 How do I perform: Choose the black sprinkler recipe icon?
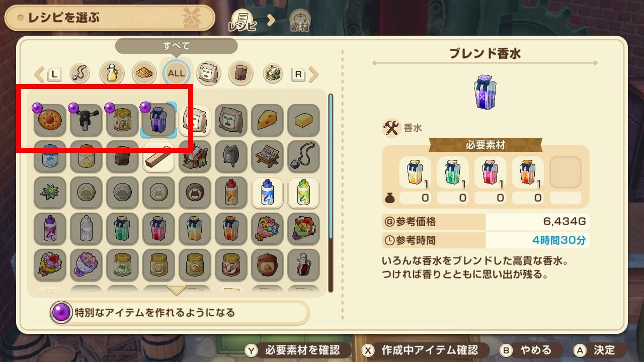(86, 120)
